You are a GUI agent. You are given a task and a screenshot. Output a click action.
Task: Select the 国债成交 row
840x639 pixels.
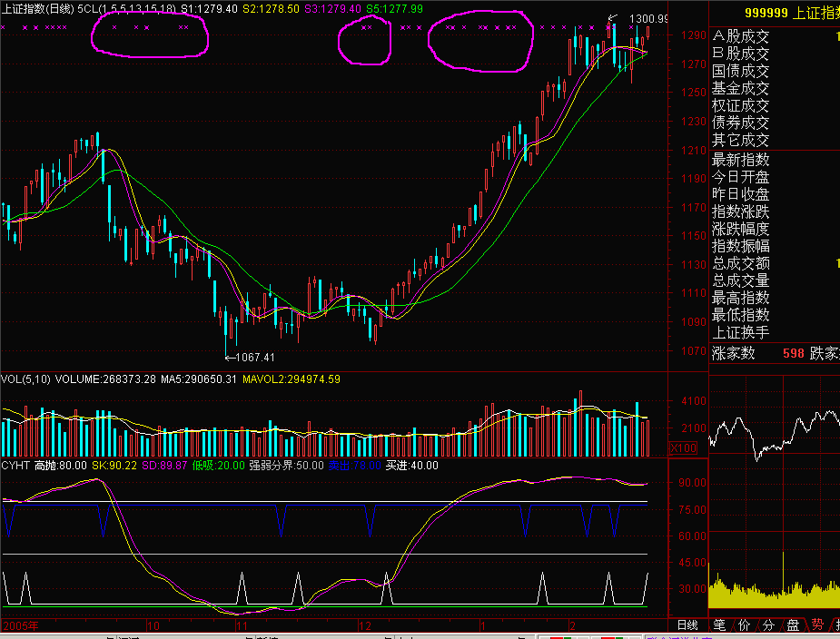tap(774, 71)
